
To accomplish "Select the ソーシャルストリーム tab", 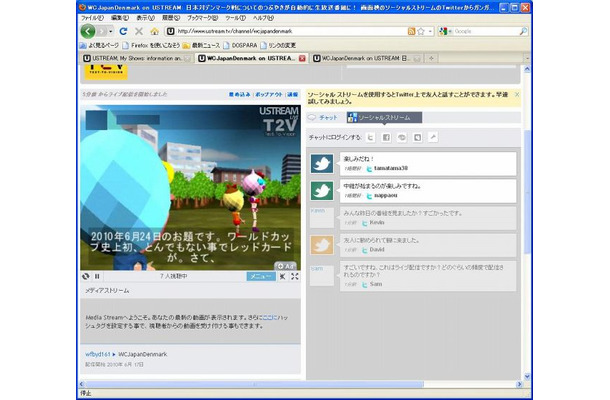I will pyautogui.click(x=384, y=118).
